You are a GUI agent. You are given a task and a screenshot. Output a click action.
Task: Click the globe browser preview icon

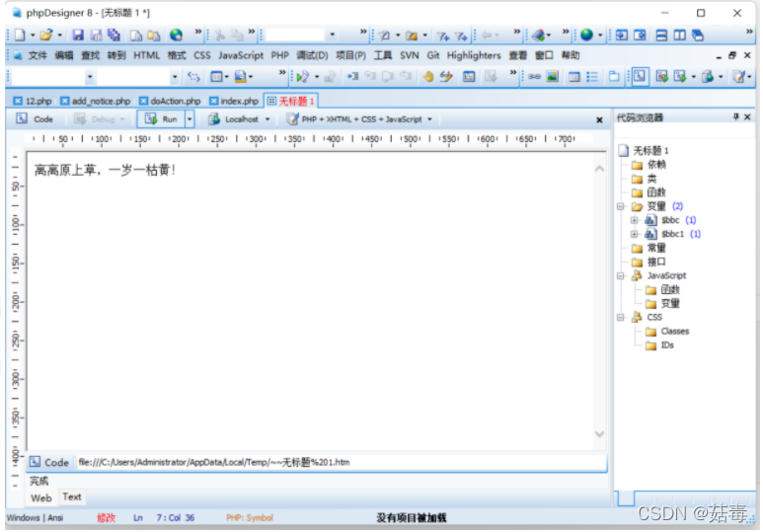(176, 36)
